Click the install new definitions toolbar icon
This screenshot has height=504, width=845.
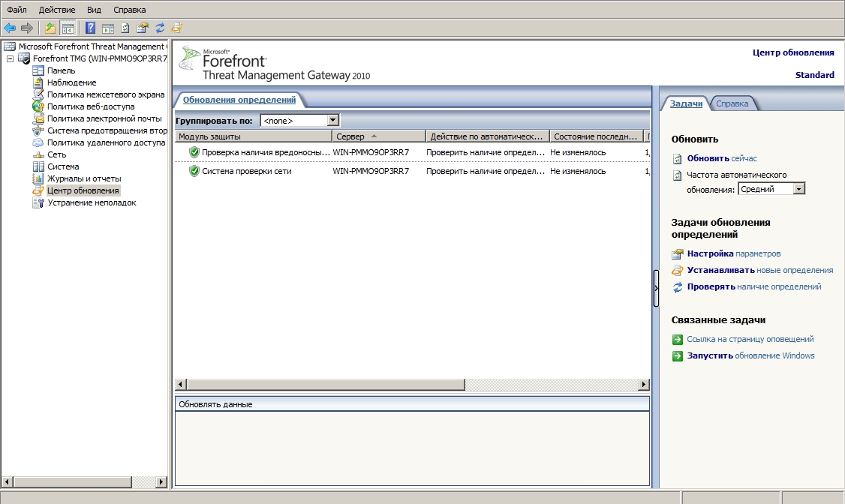point(177,28)
